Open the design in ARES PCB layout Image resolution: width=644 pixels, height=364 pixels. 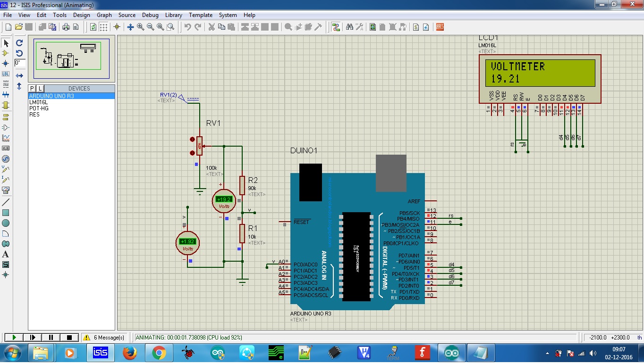point(439,27)
